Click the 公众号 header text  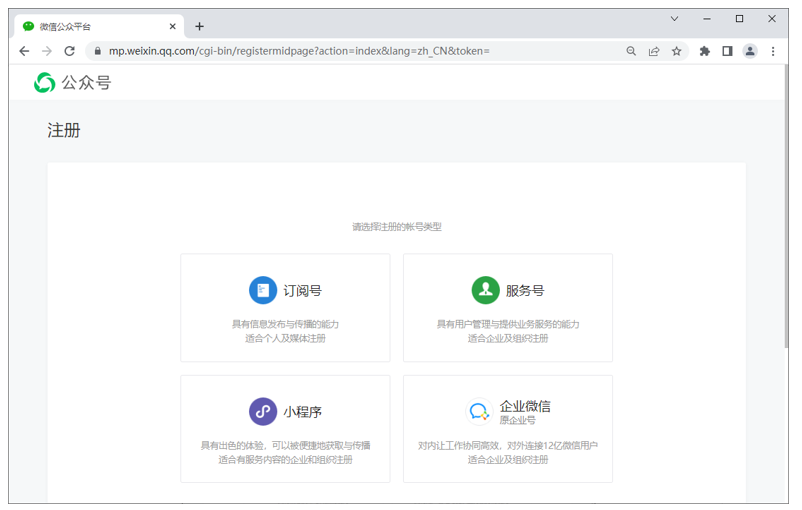click(x=86, y=82)
